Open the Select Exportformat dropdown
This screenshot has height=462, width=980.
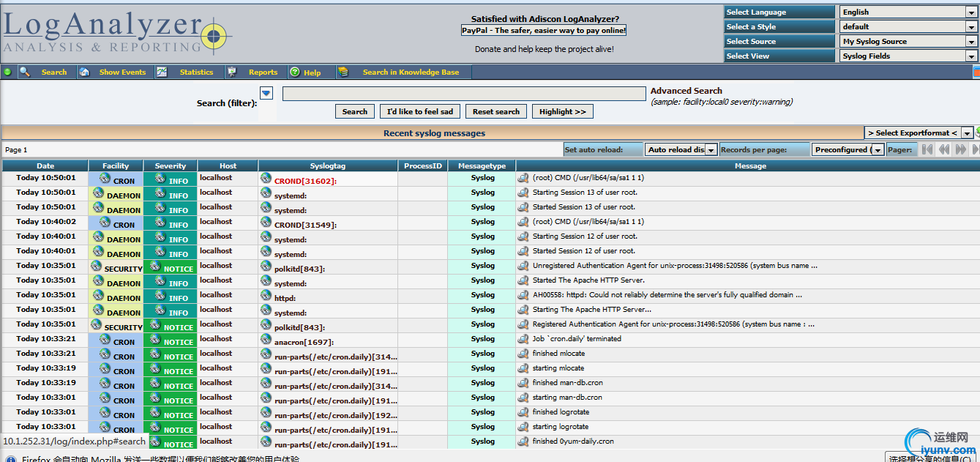coord(919,133)
